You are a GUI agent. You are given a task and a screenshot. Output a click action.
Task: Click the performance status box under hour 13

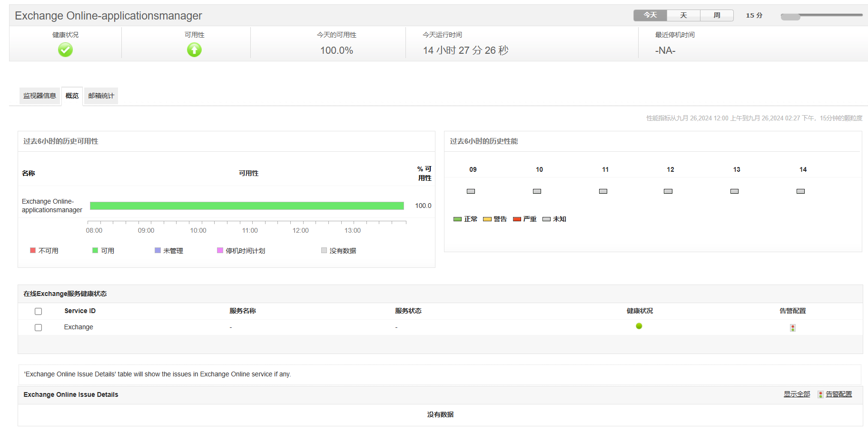point(735,191)
